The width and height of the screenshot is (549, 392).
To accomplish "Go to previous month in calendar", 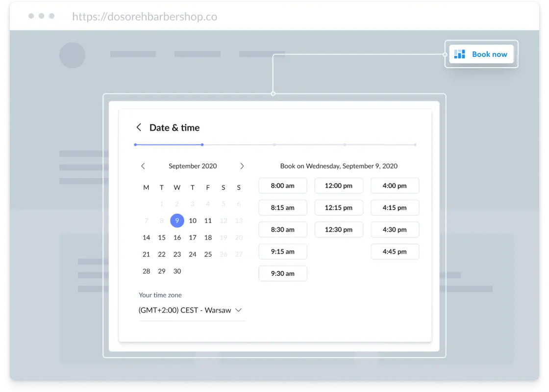I will (143, 166).
